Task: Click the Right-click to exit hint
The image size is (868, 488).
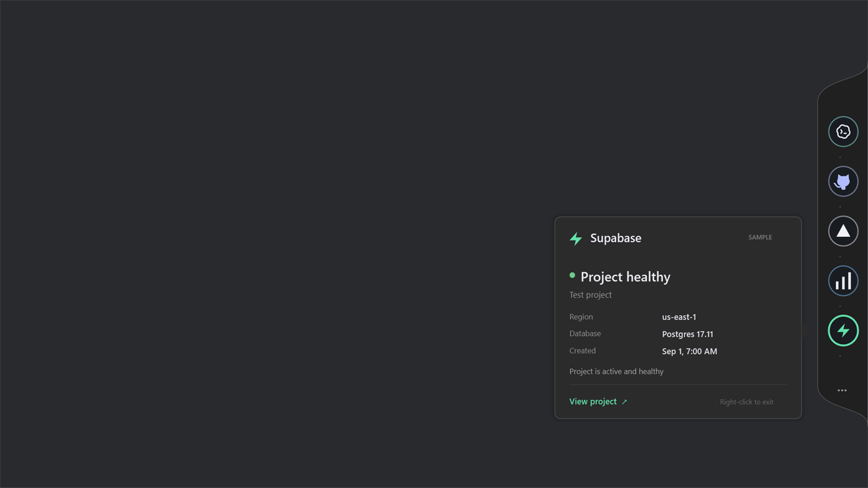Action: (746, 402)
